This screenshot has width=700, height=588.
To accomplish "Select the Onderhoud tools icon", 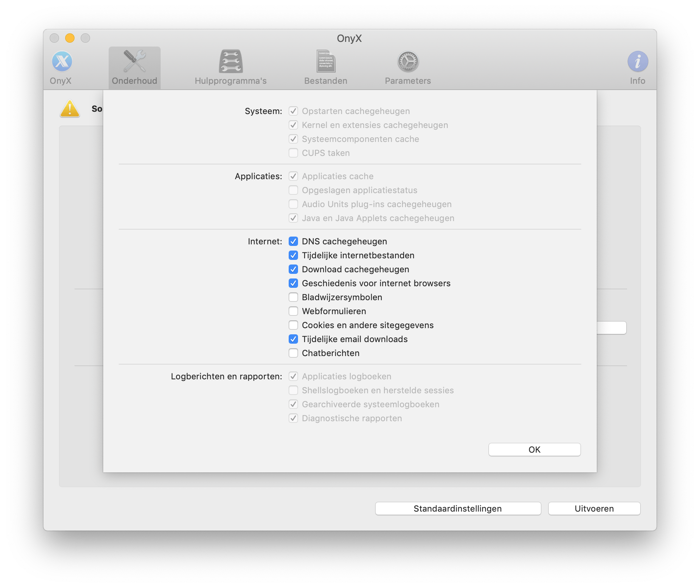I will click(x=134, y=61).
